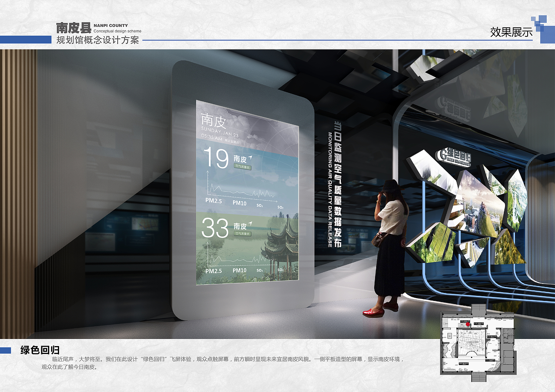Click PM2.5 label under the 33 chart
The height and width of the screenshot is (392, 555).
point(214,271)
